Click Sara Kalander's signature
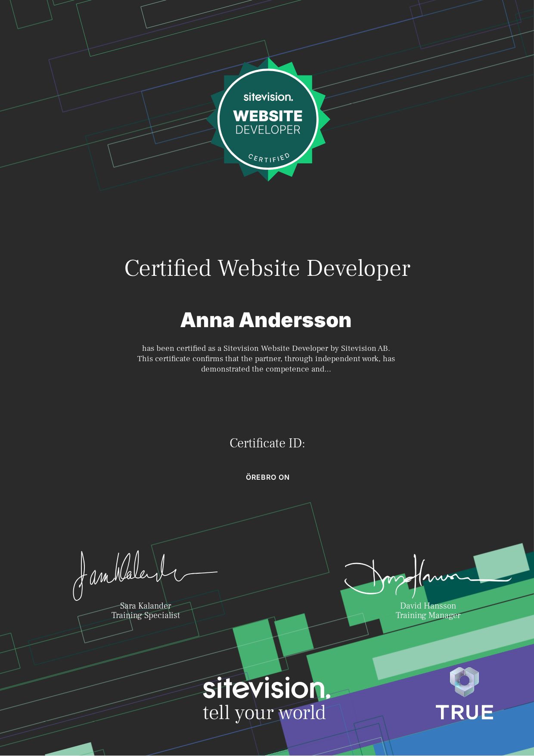534x756 pixels. click(x=145, y=575)
